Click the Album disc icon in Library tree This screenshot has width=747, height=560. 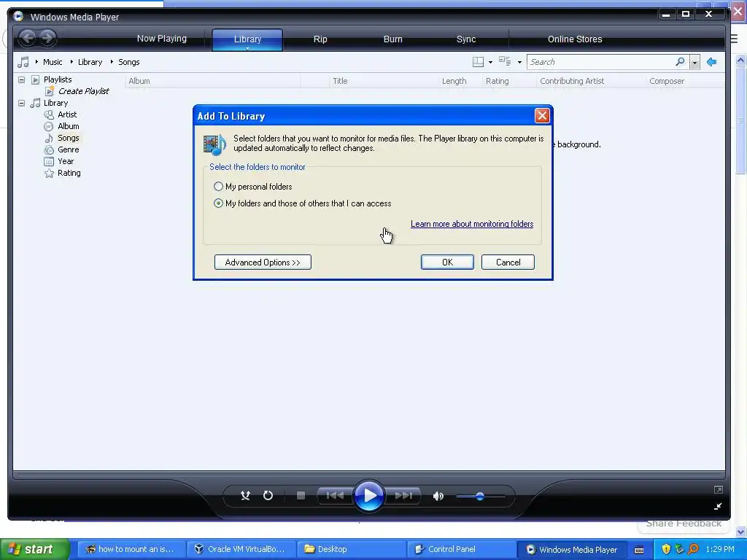49,127
